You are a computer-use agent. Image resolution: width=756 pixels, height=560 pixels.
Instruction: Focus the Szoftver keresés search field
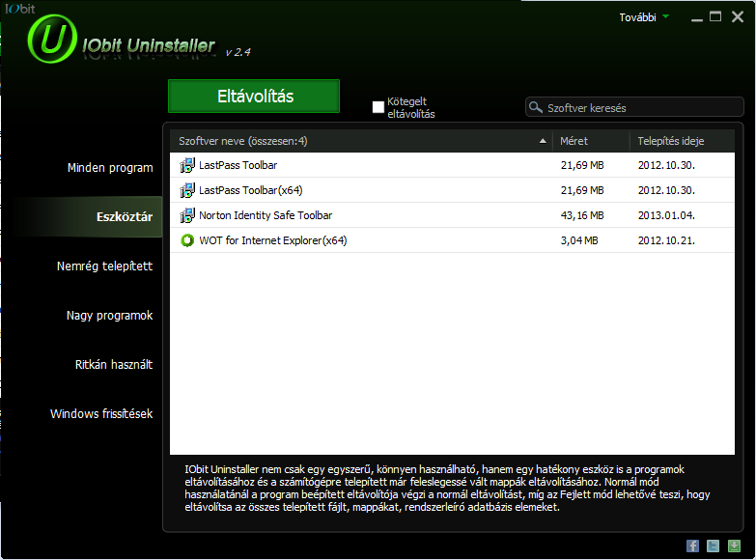[x=634, y=107]
